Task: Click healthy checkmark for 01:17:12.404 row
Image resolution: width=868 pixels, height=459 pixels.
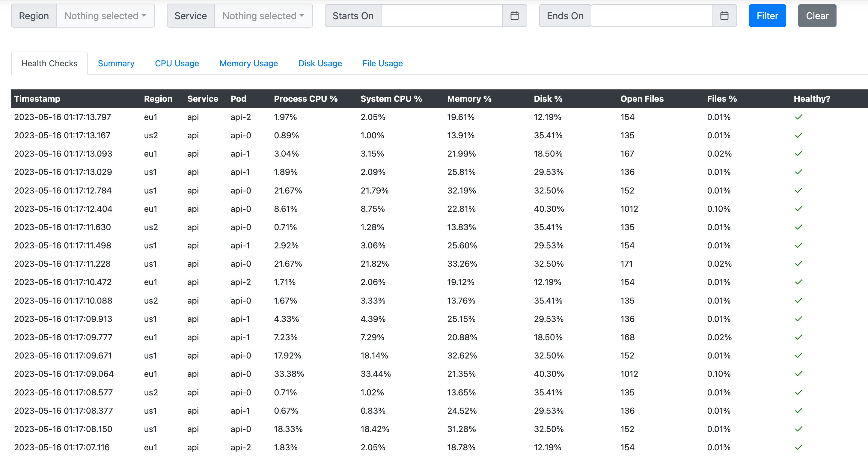Action: point(798,209)
